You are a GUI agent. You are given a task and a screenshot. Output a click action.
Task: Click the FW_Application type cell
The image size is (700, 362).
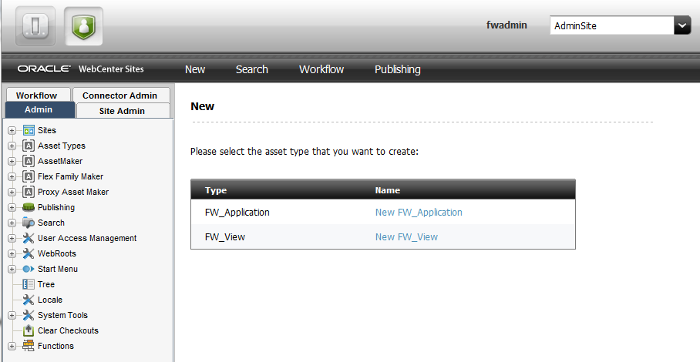(x=237, y=212)
